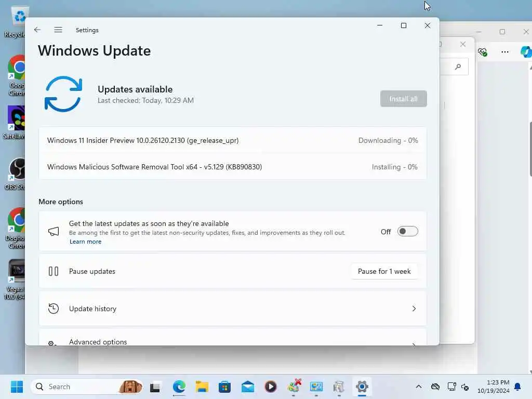Image resolution: width=532 pixels, height=399 pixels.
Task: Click the muted volume tray icon
Action: tap(465, 387)
